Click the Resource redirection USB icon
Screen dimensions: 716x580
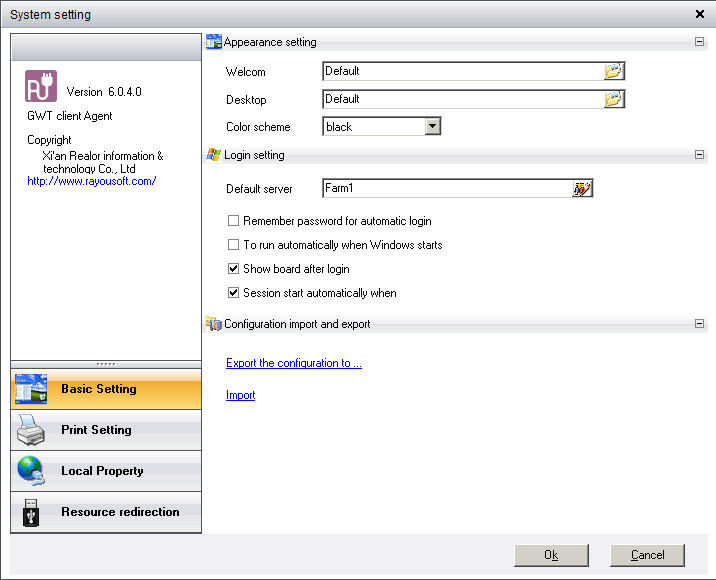point(31,512)
